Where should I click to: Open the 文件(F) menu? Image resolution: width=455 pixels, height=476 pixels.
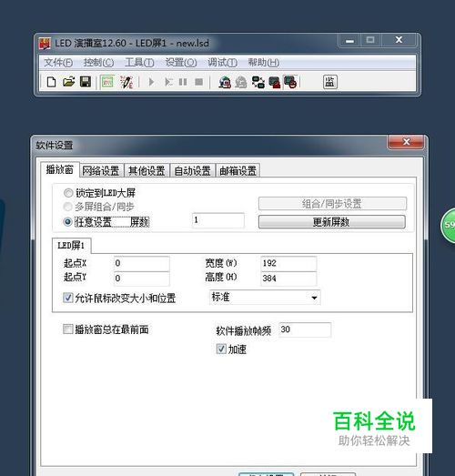click(x=58, y=63)
